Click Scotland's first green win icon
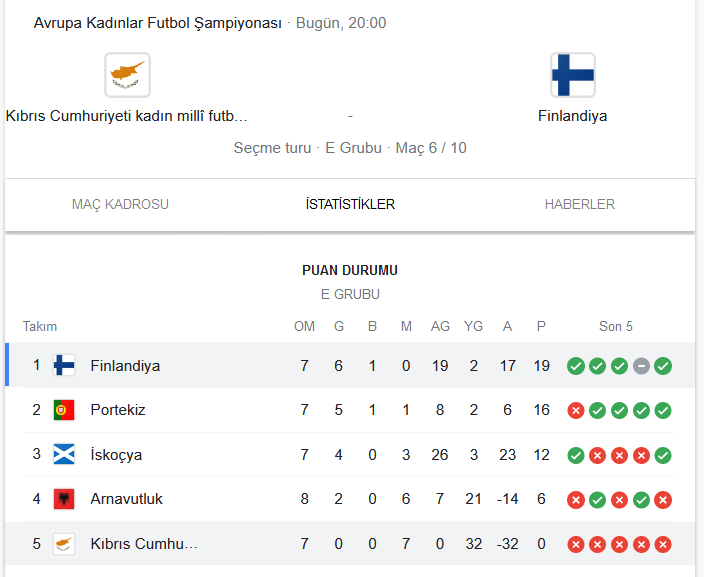Screen dimensions: 704x577 coord(576,455)
